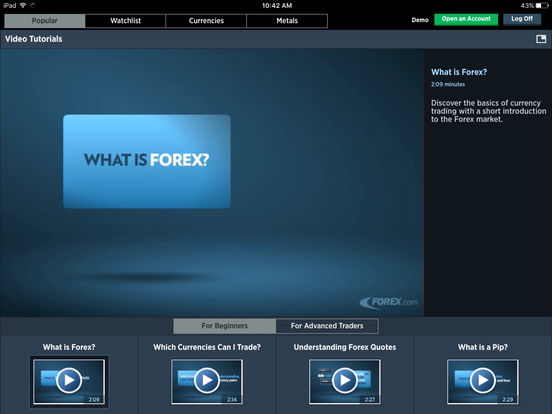Open the Popular tab
552x414 pixels.
click(x=45, y=21)
